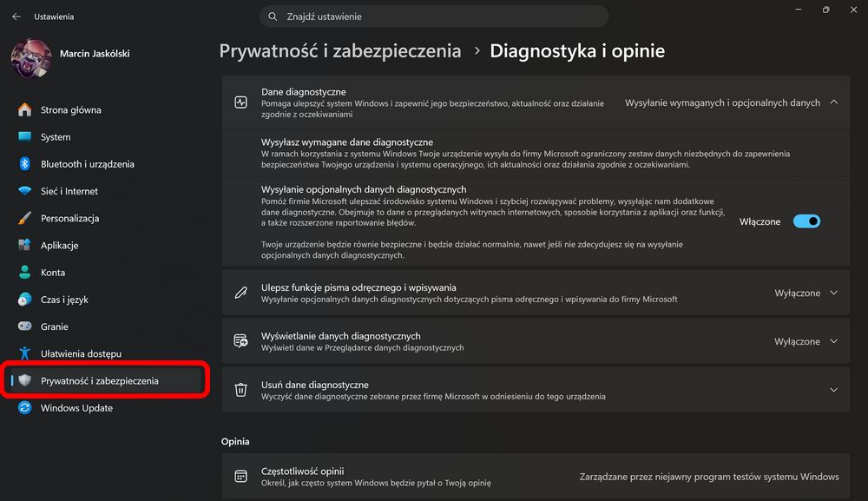Click Częstotliwość opinii row title
Viewport: 868px width, 501px height.
click(x=302, y=471)
